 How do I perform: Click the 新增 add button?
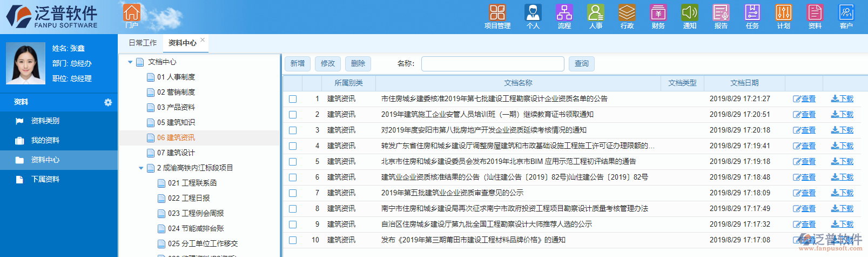(298, 63)
